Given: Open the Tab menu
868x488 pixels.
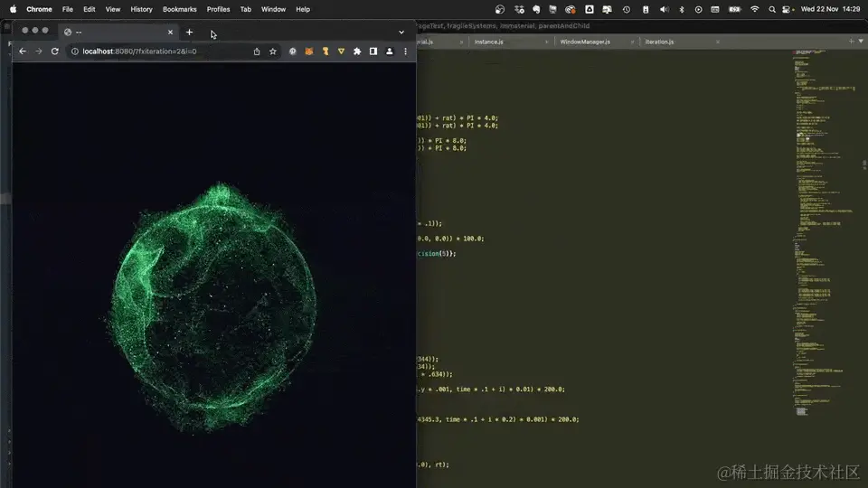Looking at the screenshot, I should [246, 9].
